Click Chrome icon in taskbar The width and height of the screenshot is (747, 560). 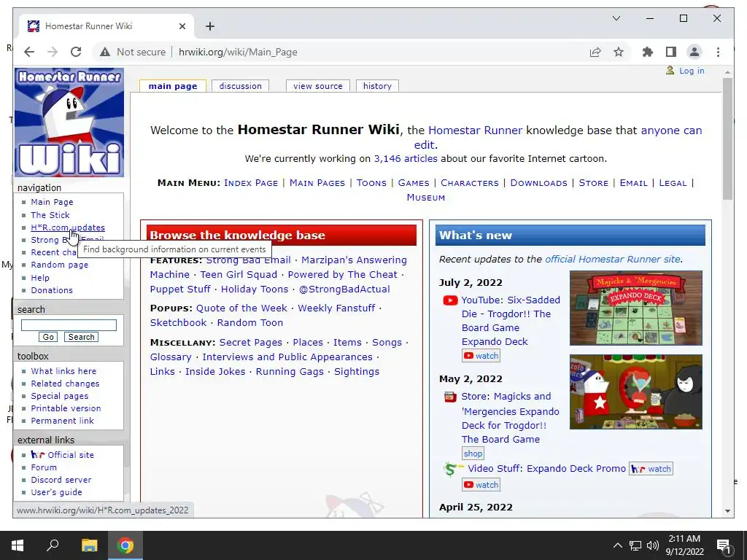coord(125,545)
